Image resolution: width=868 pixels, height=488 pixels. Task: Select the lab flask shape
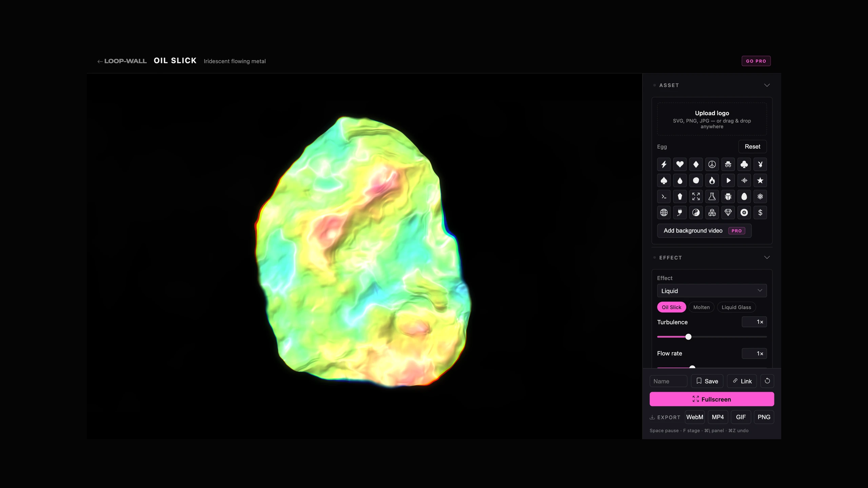tap(712, 197)
